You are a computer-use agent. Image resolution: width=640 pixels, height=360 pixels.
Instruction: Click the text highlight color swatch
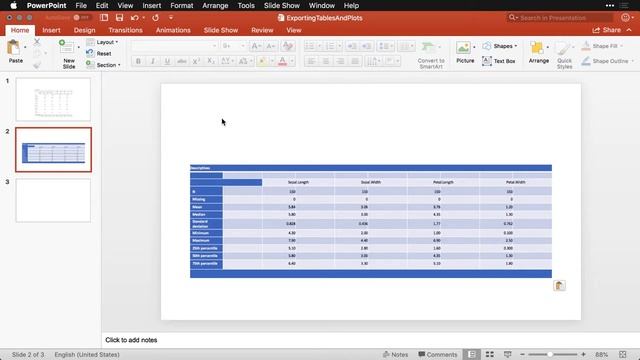coord(262,61)
